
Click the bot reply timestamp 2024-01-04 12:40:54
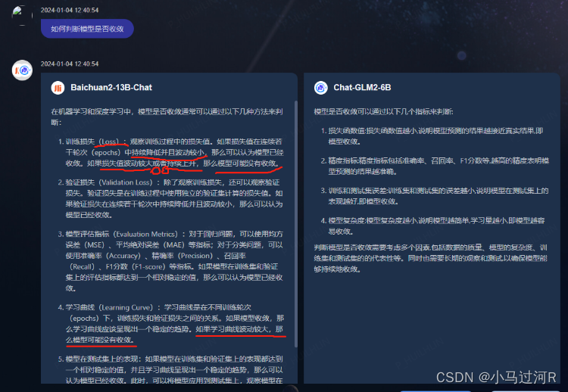click(x=70, y=64)
